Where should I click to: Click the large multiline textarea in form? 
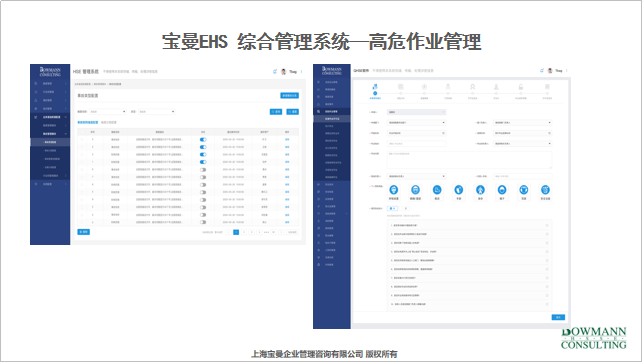click(470, 160)
